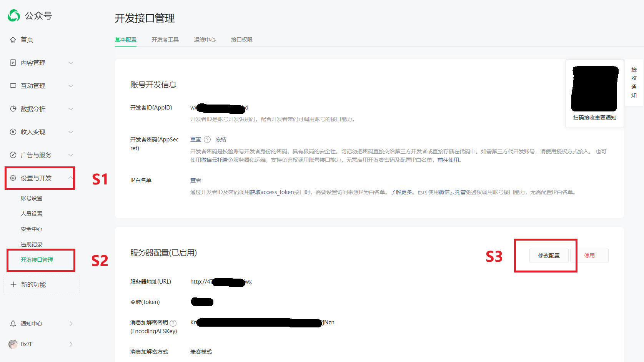Click the 修改配置 button
Screen dimensions: 644x362
pyautogui.click(x=549, y=256)
